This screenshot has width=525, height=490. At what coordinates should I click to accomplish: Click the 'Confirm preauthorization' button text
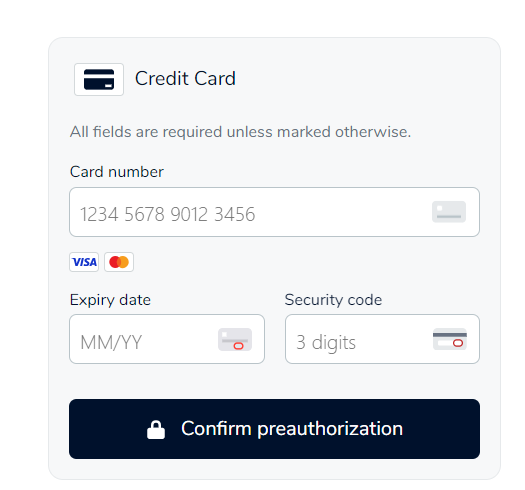[292, 429]
